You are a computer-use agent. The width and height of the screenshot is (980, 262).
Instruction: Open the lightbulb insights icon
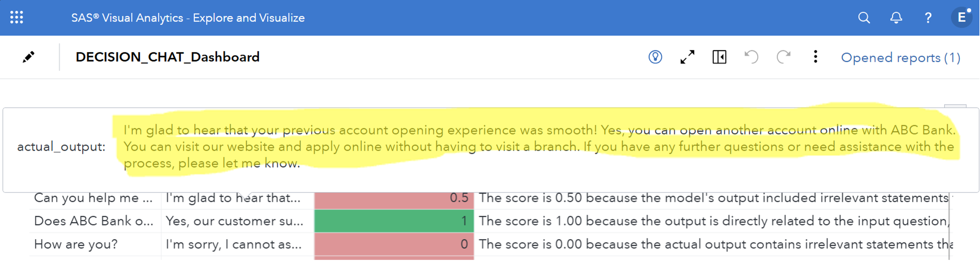655,57
